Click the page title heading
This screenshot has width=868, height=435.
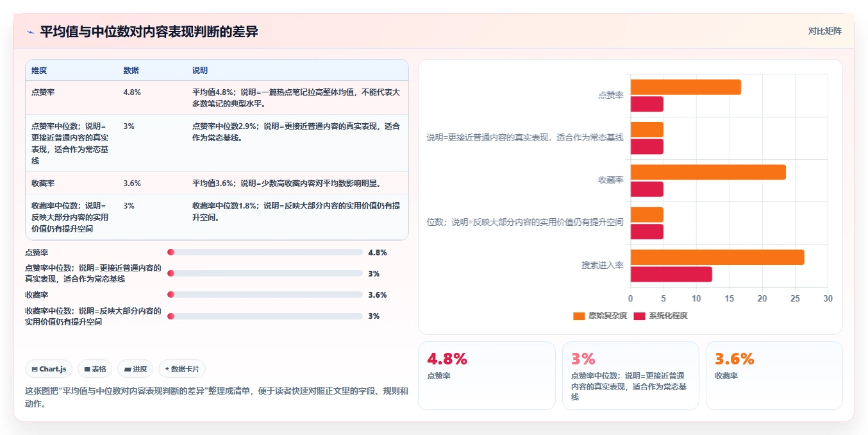tap(149, 31)
